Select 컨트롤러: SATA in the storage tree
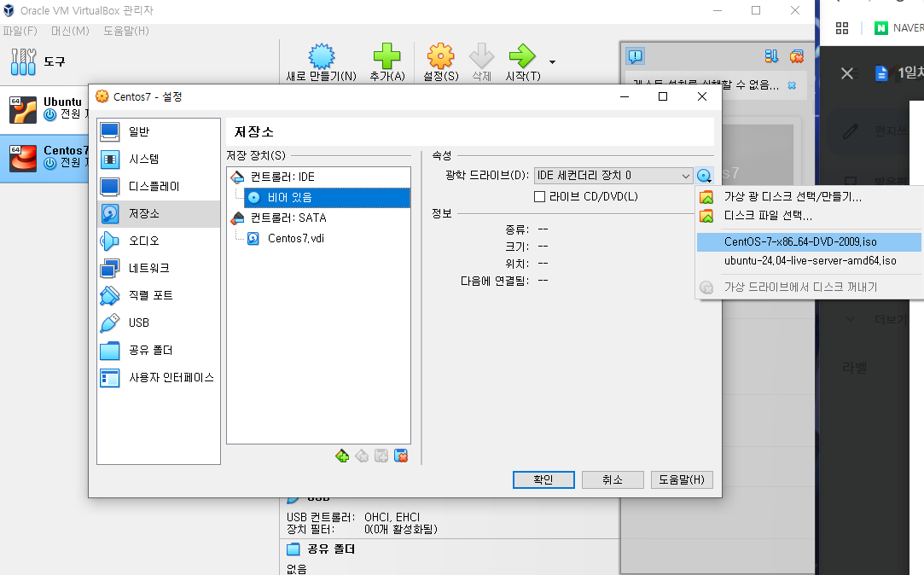This screenshot has width=924, height=575. [x=318, y=218]
